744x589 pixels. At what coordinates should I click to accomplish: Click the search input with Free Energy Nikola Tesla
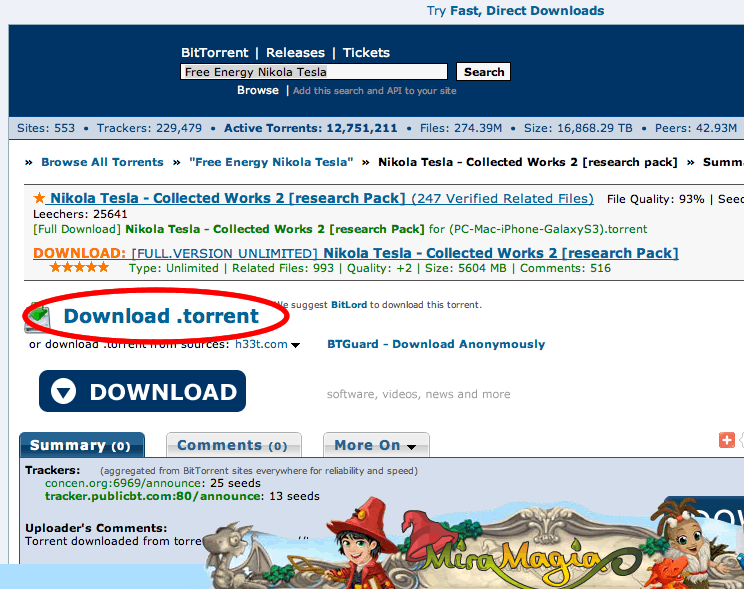tap(314, 72)
